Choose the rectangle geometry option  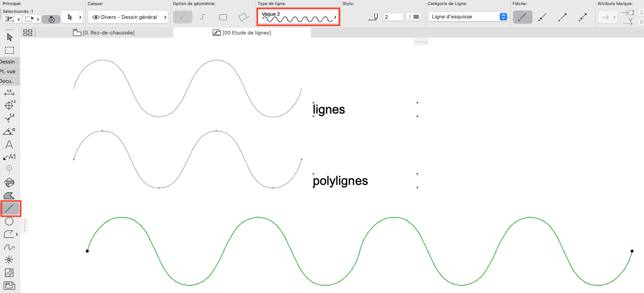pyautogui.click(x=223, y=17)
